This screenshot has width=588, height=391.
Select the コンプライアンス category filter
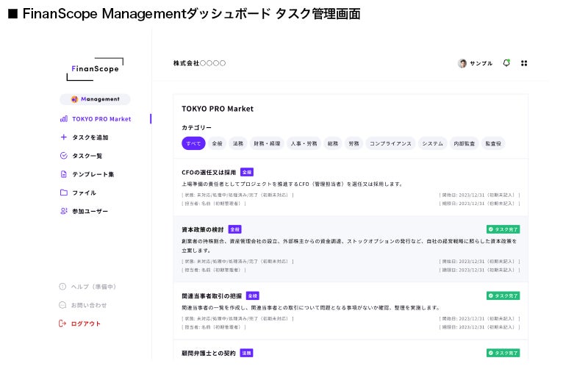(390, 143)
